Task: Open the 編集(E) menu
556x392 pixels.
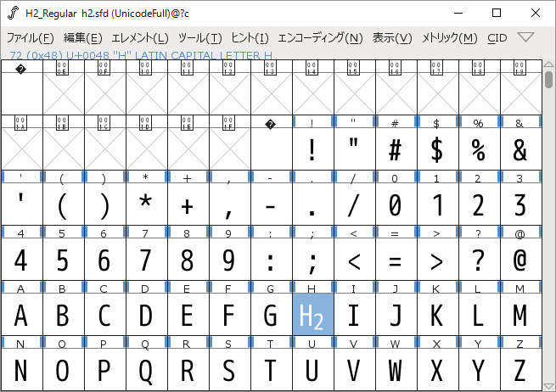Action: [82, 38]
